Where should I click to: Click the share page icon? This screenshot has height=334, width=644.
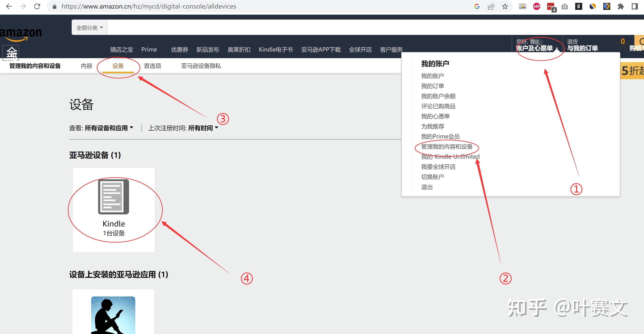pos(491,7)
